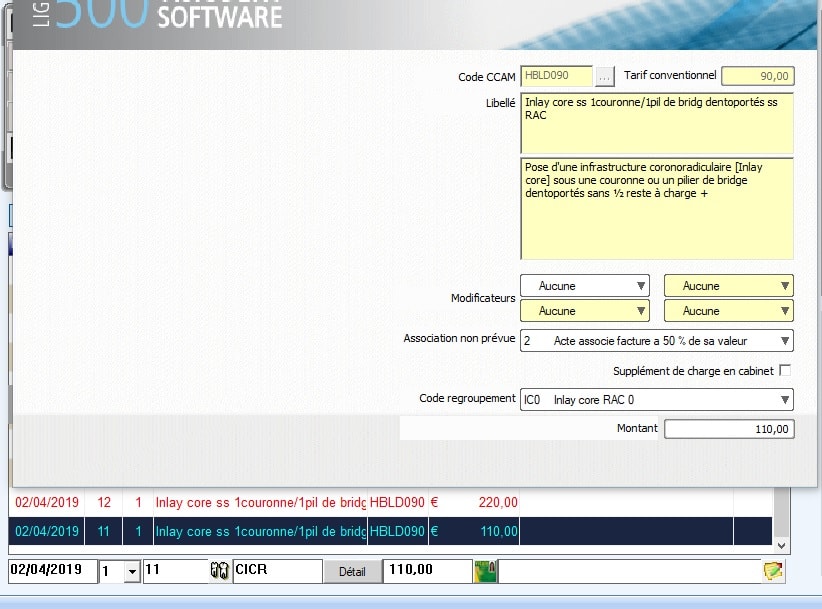
Task: Click the Détail button
Action: [x=351, y=571]
